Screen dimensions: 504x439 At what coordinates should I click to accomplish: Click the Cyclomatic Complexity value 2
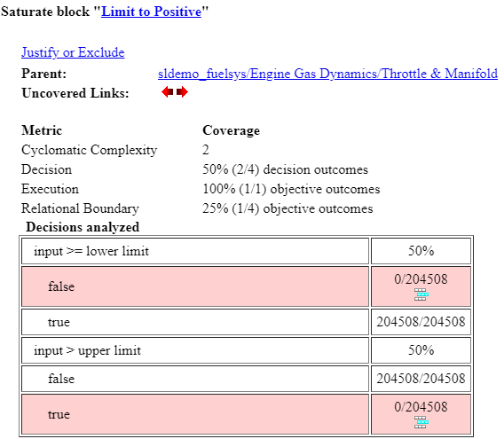pos(206,150)
